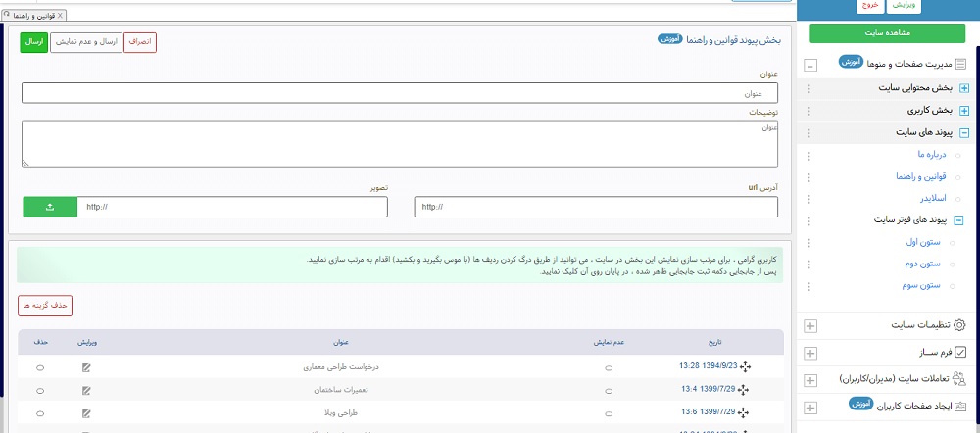Image resolution: width=980 pixels, height=433 pixels.
Task: Toggle عدم نمایش for درخواست طراحی معماری row
Action: 609,368
